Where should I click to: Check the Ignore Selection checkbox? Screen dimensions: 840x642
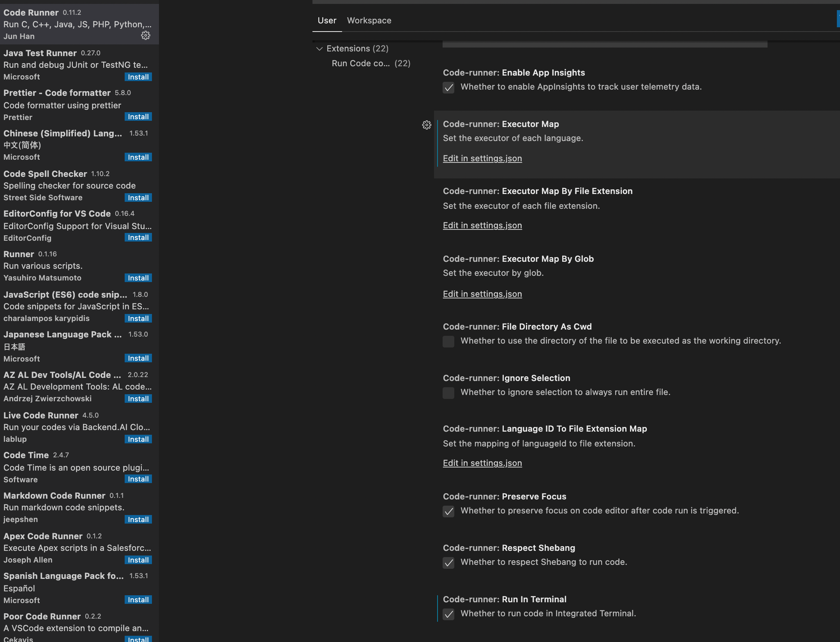[448, 393]
